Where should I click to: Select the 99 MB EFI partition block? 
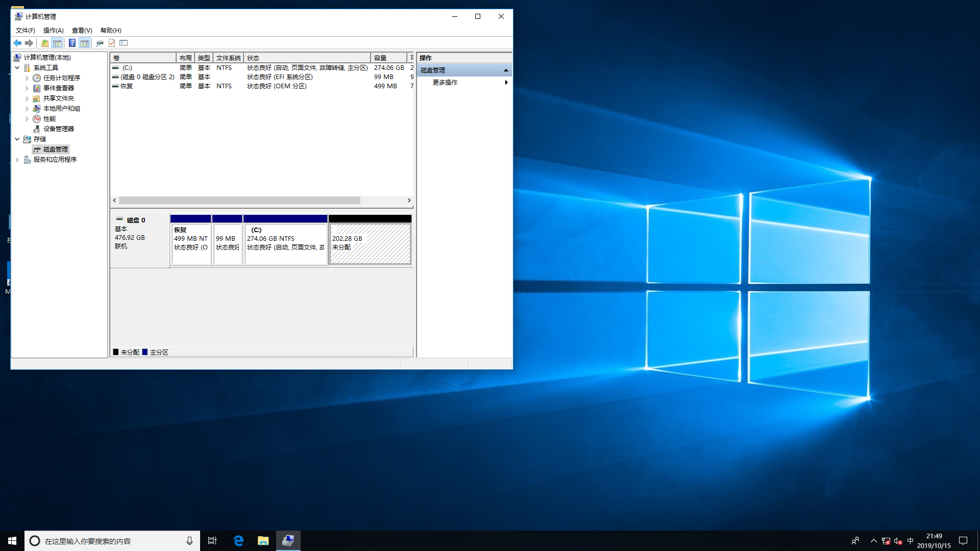pos(227,240)
